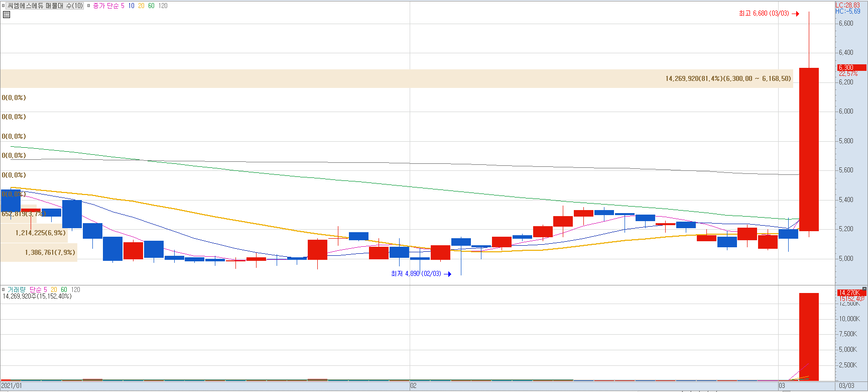Click the large red volume bar for 03/03
The height and width of the screenshot is (392, 868).
[809, 337]
